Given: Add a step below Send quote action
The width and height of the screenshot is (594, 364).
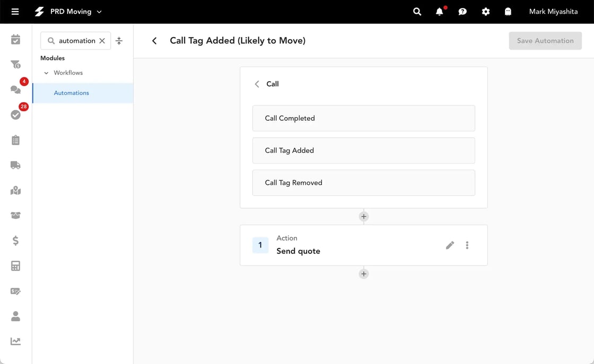Looking at the screenshot, I should coord(363,274).
